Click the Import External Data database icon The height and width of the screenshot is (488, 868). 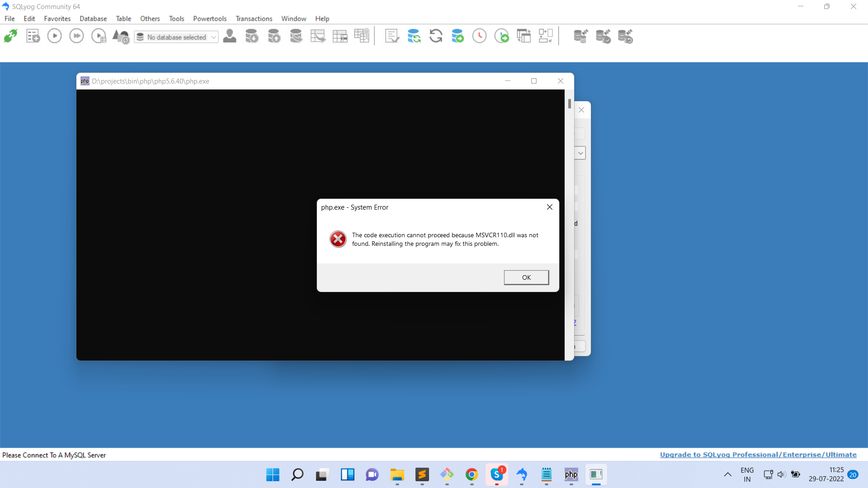pyautogui.click(x=252, y=36)
